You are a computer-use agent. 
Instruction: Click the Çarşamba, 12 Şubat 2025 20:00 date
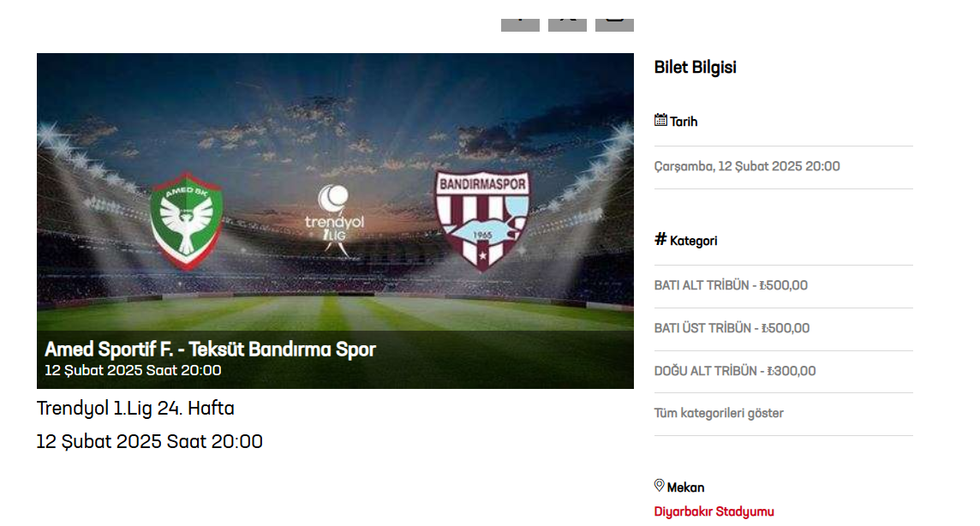point(747,166)
